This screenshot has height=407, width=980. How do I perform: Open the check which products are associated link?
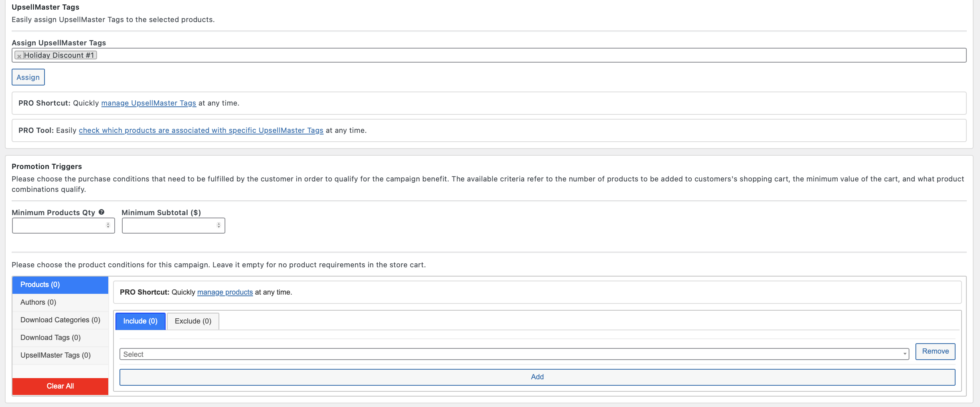tap(201, 130)
